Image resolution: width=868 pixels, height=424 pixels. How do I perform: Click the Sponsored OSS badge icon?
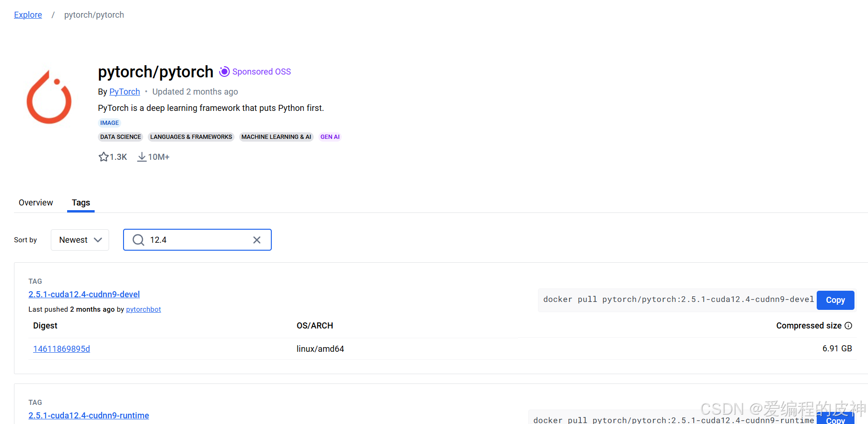pyautogui.click(x=225, y=71)
